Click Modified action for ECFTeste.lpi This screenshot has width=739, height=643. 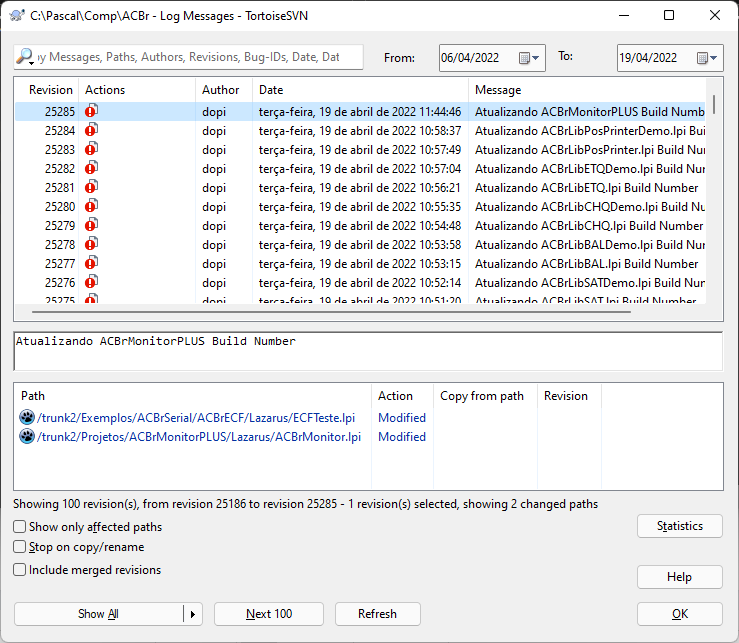pos(402,418)
